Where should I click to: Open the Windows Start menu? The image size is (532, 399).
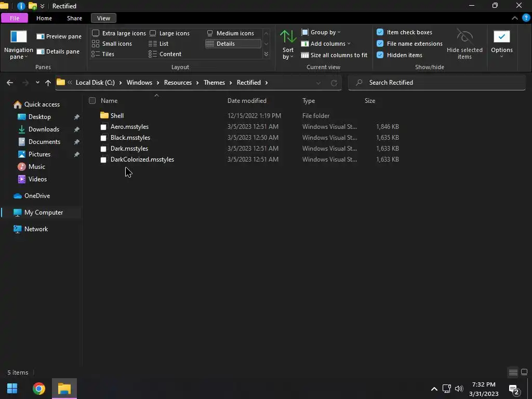(12, 389)
